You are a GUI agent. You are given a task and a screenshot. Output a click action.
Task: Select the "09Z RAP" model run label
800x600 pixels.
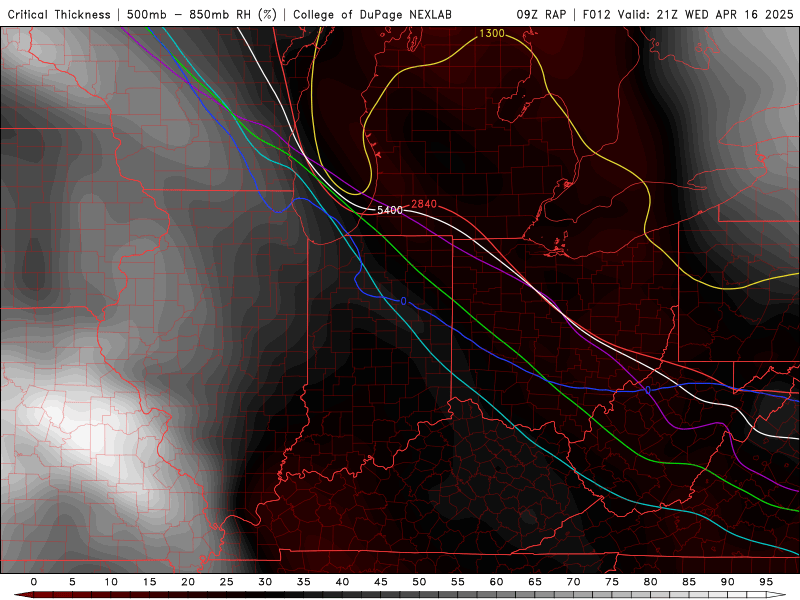click(541, 15)
